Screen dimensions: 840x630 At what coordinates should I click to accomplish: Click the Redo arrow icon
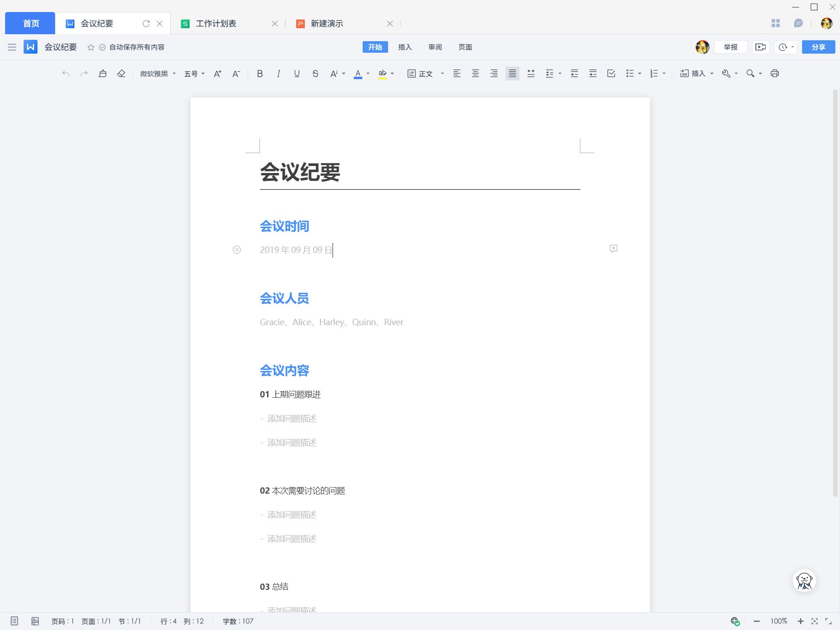[x=84, y=74]
